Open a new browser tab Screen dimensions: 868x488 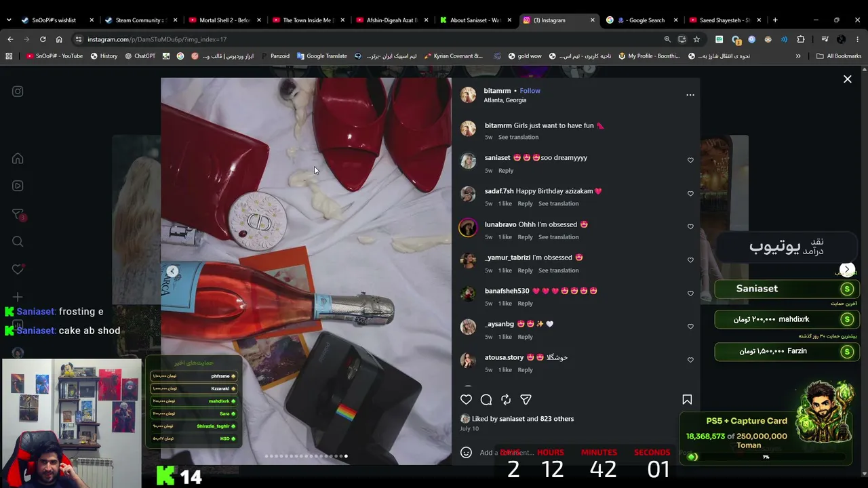775,20
